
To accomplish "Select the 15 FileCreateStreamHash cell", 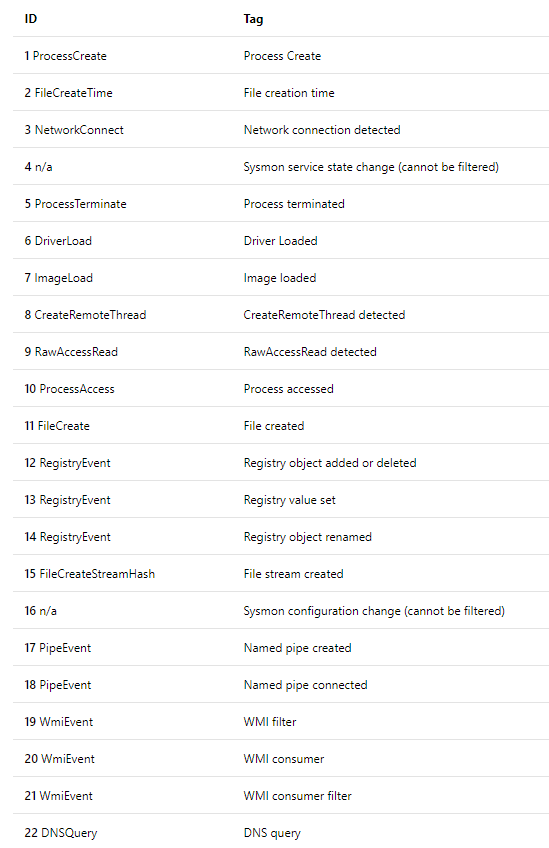I will pyautogui.click(x=90, y=574).
